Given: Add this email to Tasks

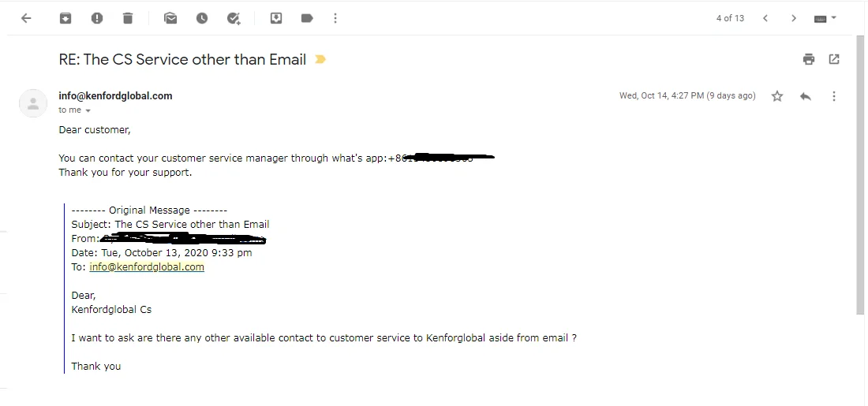Looking at the screenshot, I should tap(234, 18).
